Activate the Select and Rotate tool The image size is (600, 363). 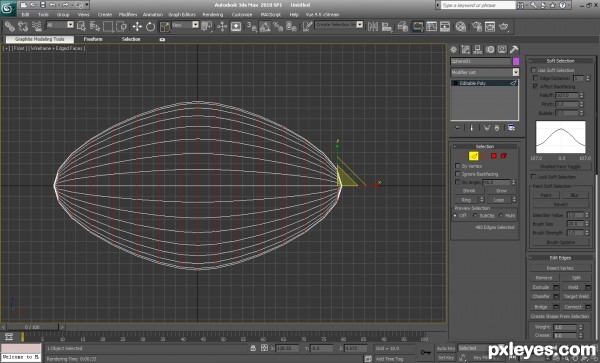point(150,26)
